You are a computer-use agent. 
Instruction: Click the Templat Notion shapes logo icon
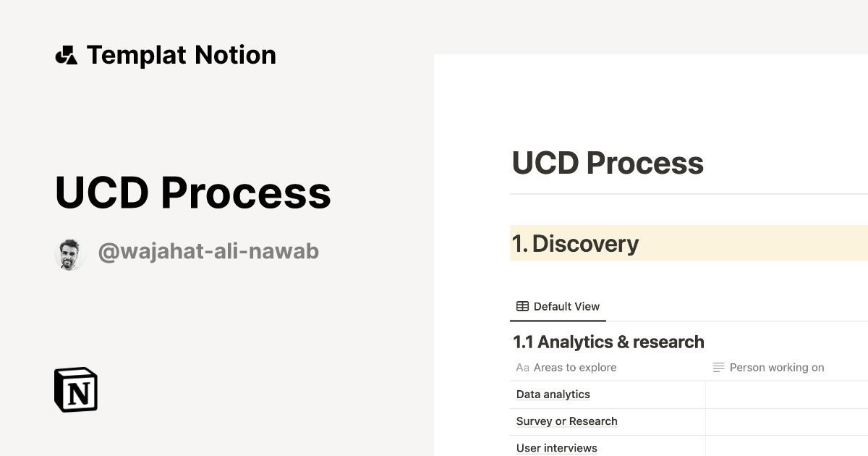tap(68, 54)
